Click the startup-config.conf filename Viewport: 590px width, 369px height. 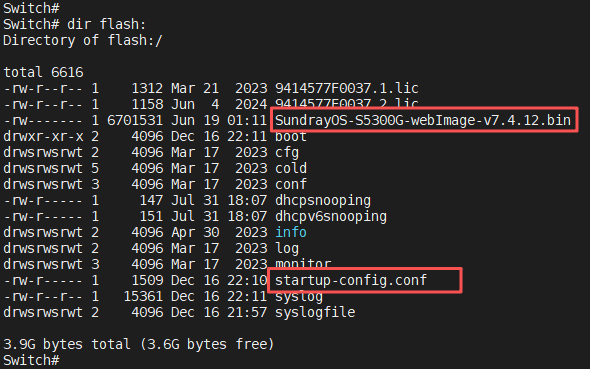(x=351, y=280)
